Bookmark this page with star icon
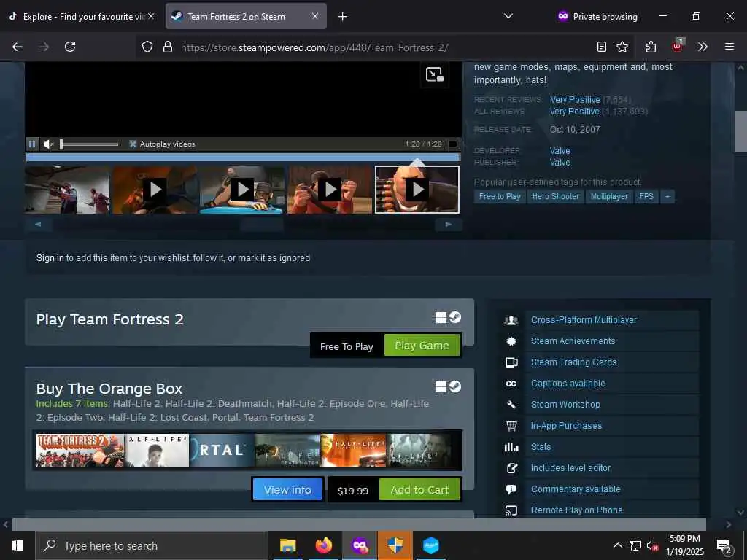 click(622, 47)
